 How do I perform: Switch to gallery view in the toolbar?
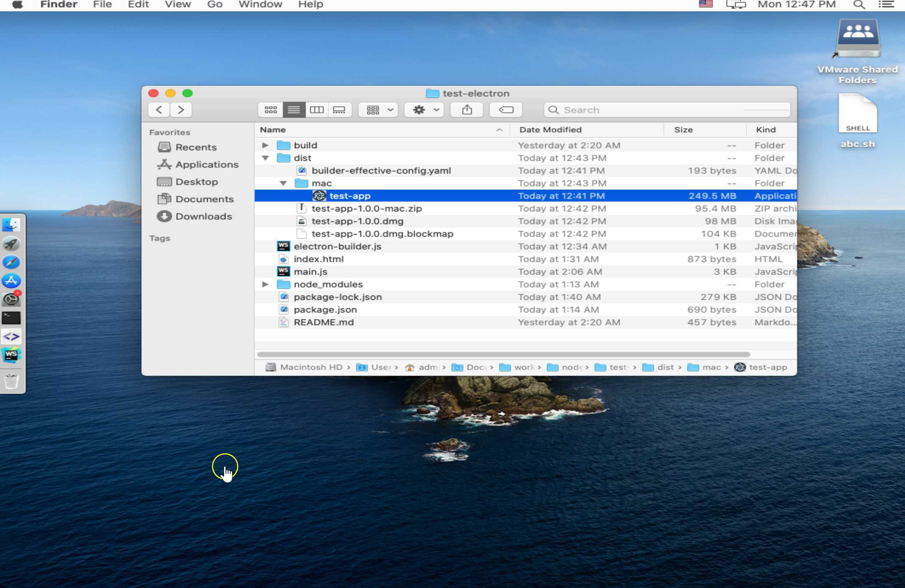(339, 110)
